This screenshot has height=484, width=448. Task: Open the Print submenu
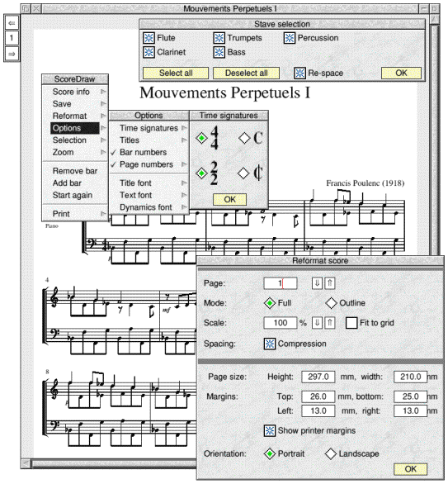coord(75,214)
